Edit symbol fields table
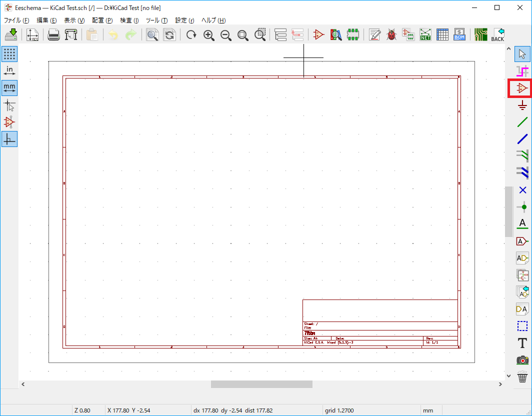The width and height of the screenshot is (532, 416). pos(442,34)
